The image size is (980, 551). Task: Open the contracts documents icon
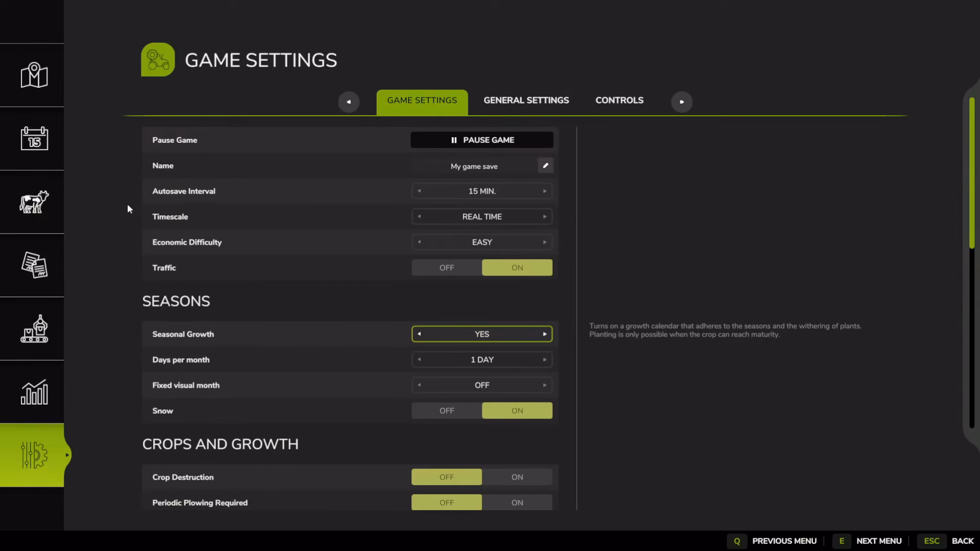pos(34,265)
